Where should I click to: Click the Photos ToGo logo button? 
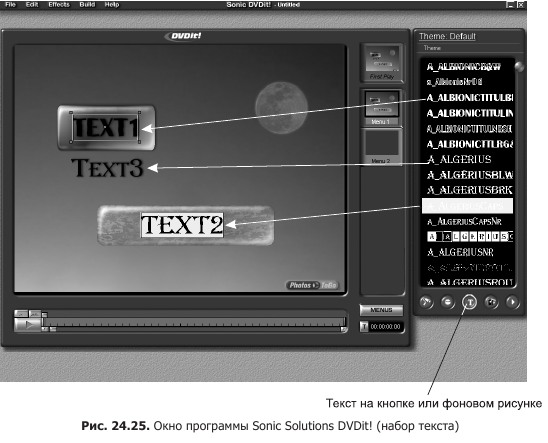(x=312, y=285)
